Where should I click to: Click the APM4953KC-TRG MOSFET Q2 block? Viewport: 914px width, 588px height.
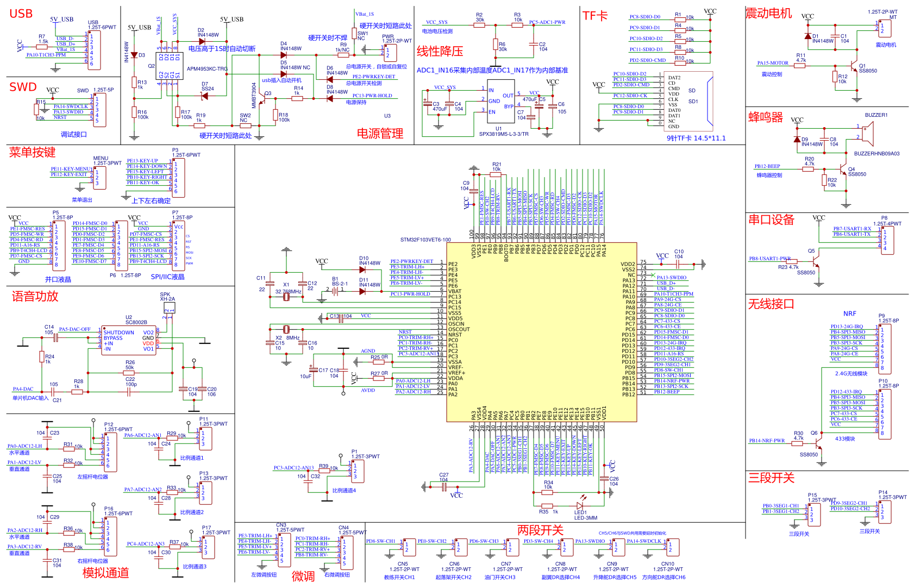tap(168, 65)
